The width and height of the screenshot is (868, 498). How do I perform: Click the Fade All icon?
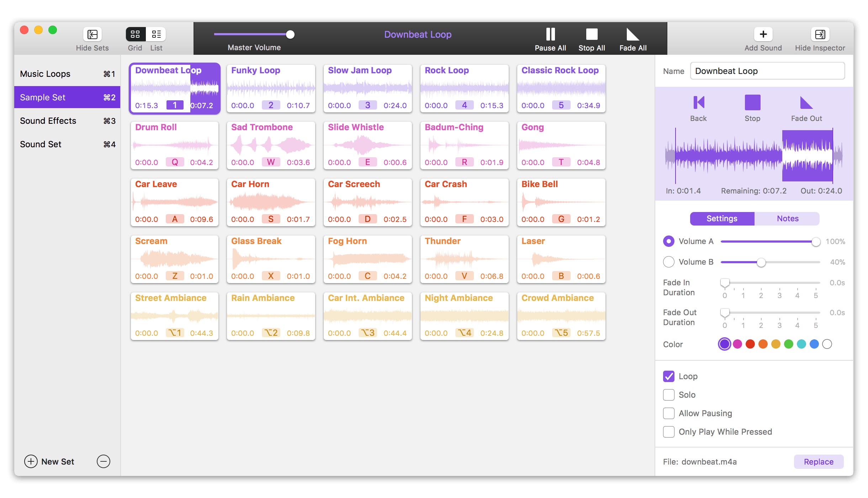[633, 35]
